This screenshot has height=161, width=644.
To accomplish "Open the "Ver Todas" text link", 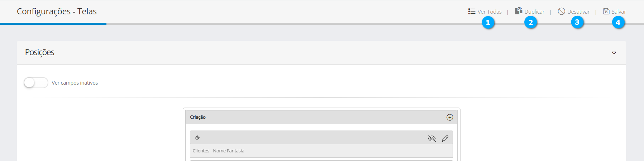I will (x=490, y=12).
